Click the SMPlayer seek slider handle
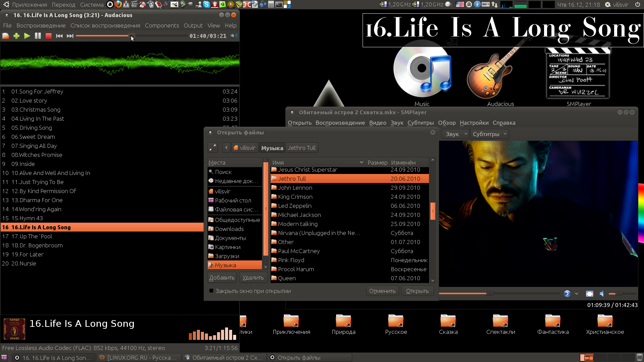Image resolution: width=644 pixels, height=362 pixels. (x=489, y=294)
